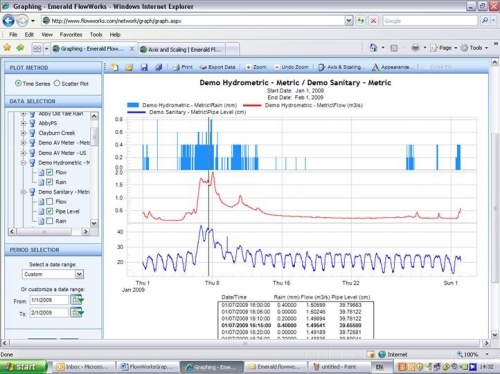Open saved graph folder icon
The image size is (500, 374).
click(129, 67)
